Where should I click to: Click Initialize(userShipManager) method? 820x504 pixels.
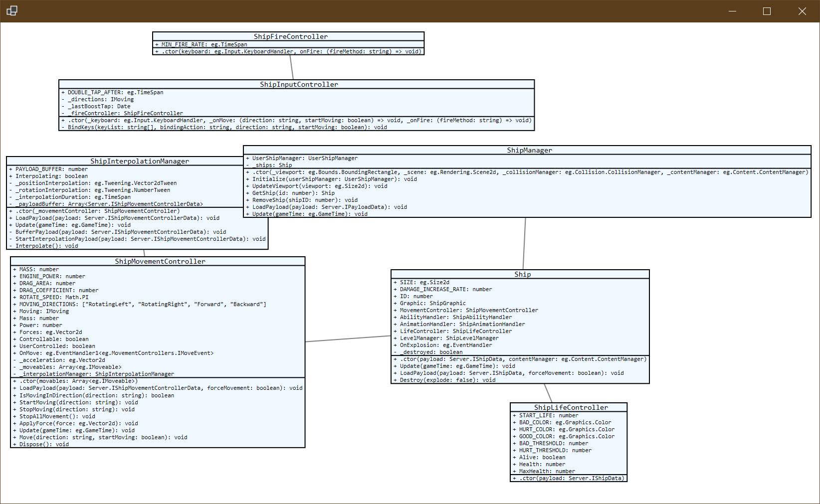coord(331,179)
